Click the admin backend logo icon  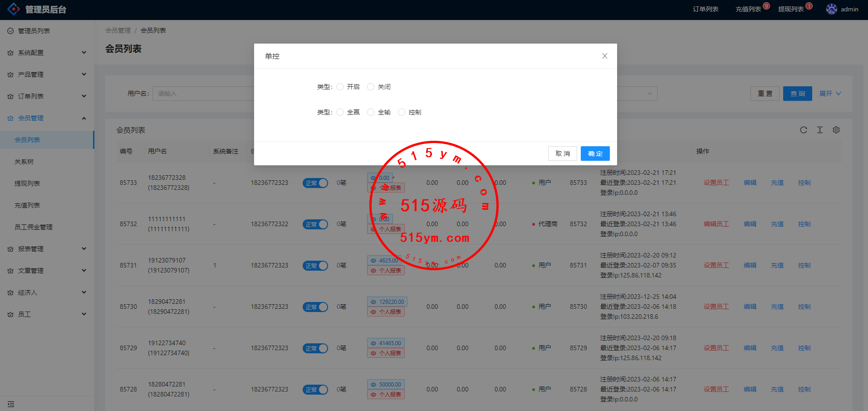click(14, 9)
